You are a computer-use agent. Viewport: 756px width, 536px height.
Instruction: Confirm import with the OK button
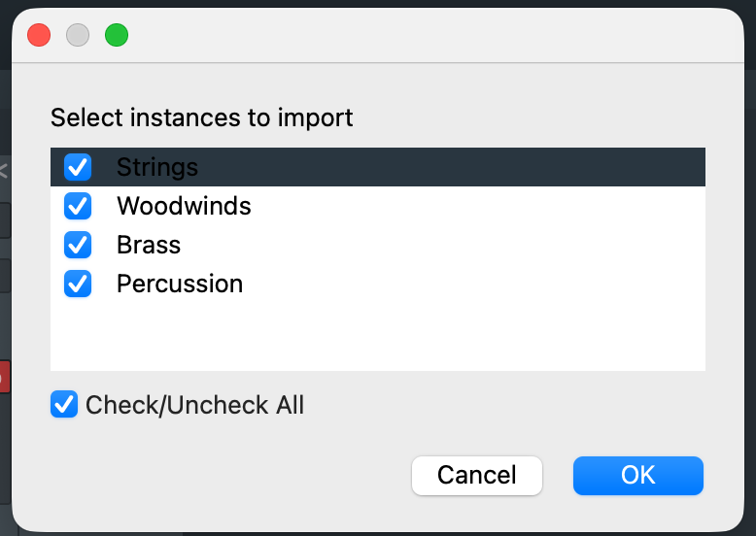tap(637, 475)
